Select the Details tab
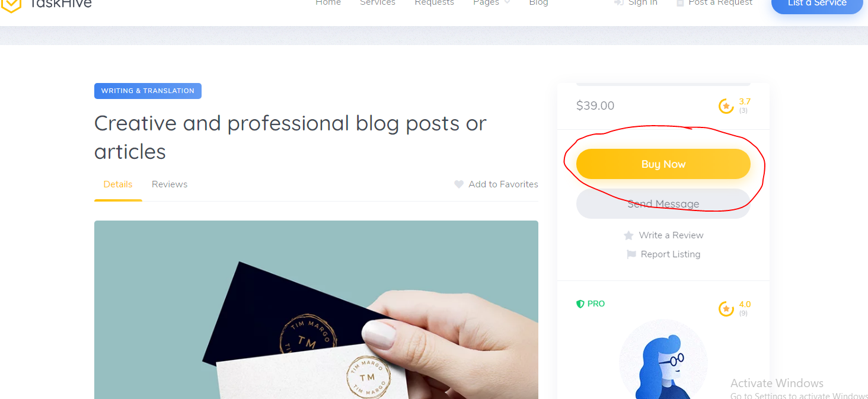This screenshot has height=399, width=868. coord(118,184)
